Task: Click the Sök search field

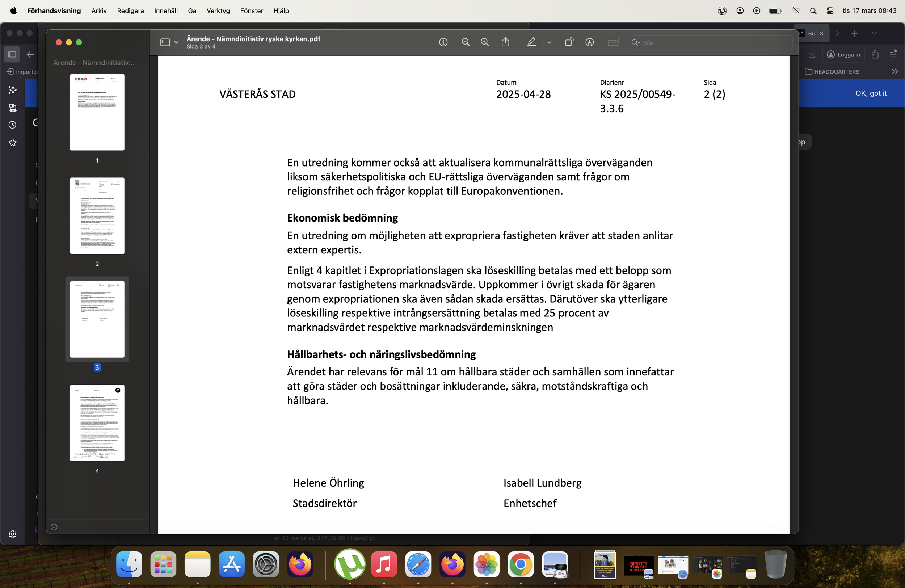Action: point(715,43)
